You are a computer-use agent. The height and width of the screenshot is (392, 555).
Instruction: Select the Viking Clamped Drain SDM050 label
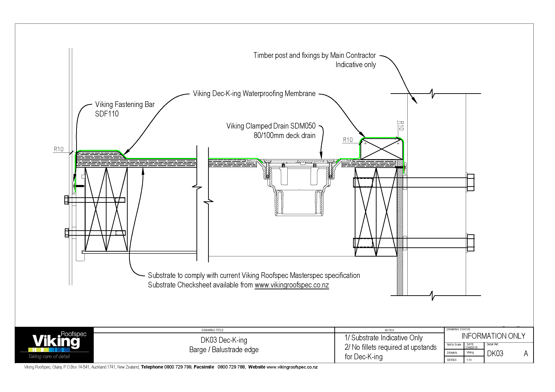(271, 126)
